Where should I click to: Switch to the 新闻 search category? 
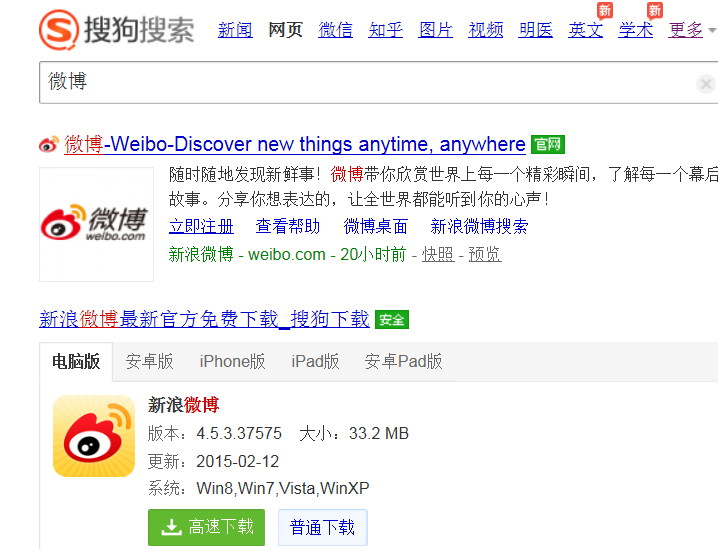click(x=235, y=30)
